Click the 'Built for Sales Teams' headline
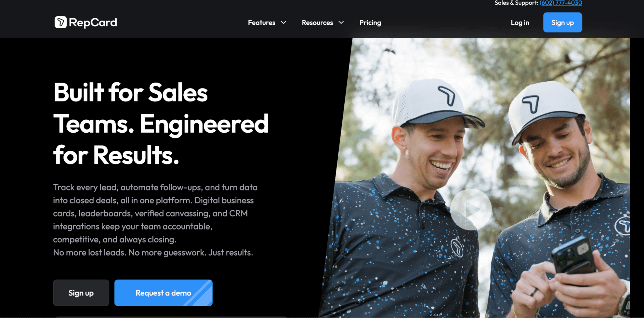644x318 pixels. pos(161,124)
